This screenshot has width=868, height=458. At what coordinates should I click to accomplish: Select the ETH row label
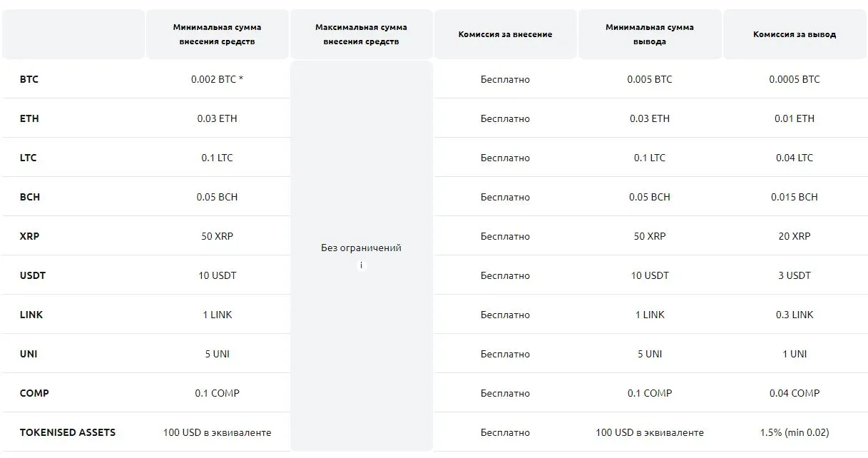pos(29,118)
